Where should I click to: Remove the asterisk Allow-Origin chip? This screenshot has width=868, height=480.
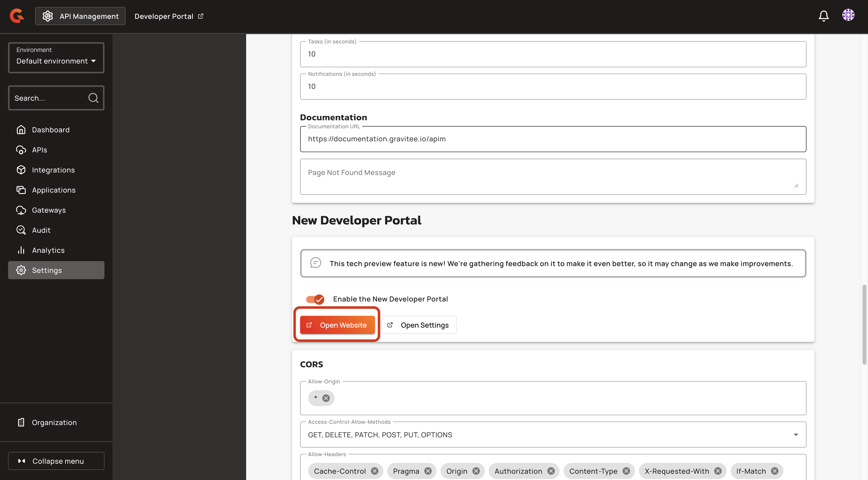pyautogui.click(x=326, y=398)
